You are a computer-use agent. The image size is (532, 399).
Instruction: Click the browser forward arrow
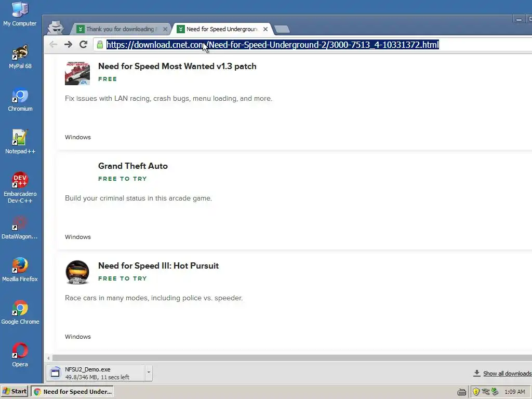(x=68, y=45)
